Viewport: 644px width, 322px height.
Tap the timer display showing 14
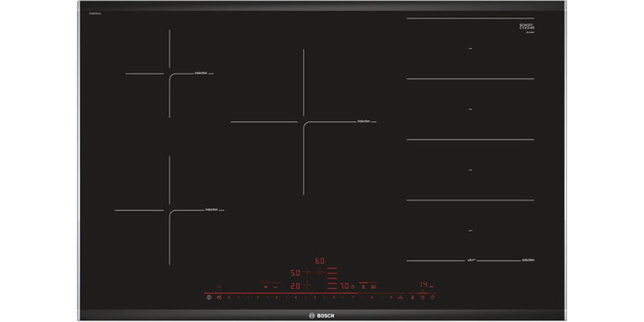coord(423,284)
